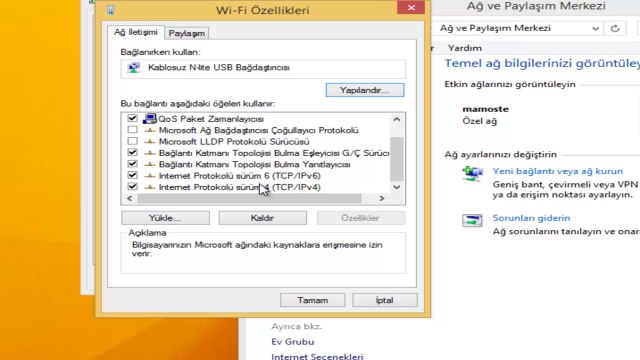Select Bağlantı Katmanı Topolojisi Bulma Yanıtlayıcısı row

(254, 164)
